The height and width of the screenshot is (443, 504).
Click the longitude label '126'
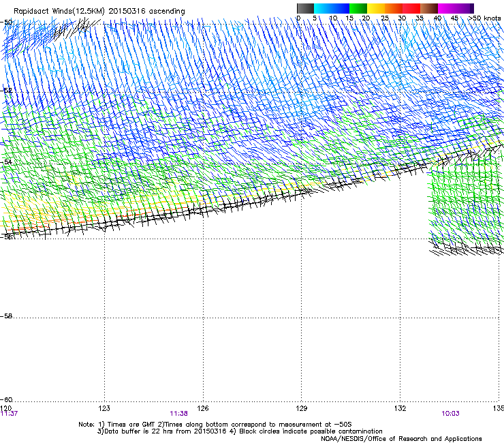203,408
